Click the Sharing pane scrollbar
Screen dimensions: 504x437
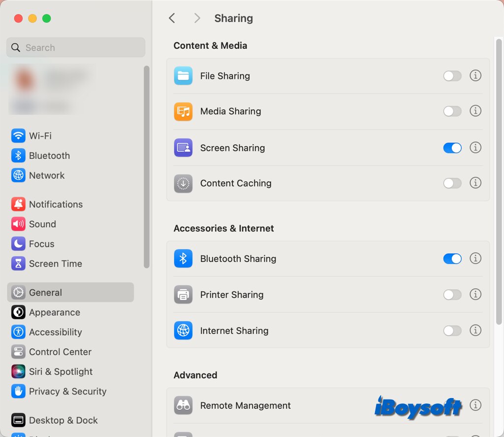pyautogui.click(x=499, y=181)
